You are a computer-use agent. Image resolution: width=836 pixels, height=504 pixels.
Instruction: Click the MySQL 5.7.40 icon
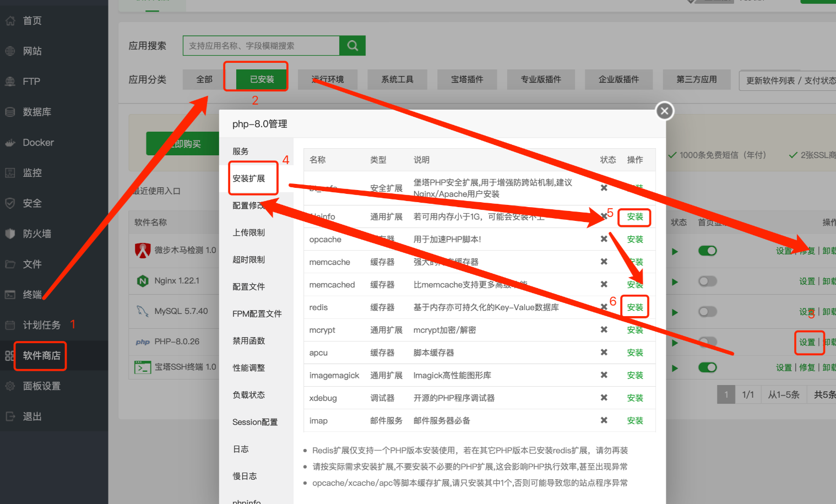coord(143,311)
